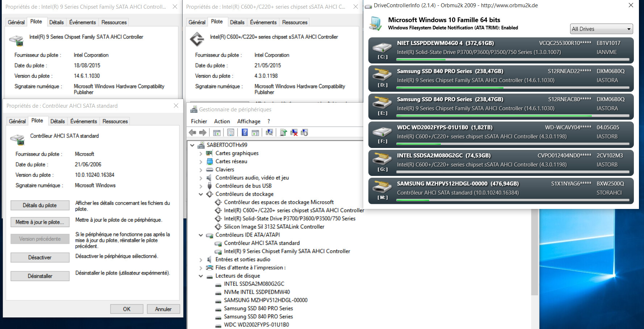The image size is (644, 329).
Task: Click the Disable device icon with down arrow
Action: click(304, 133)
